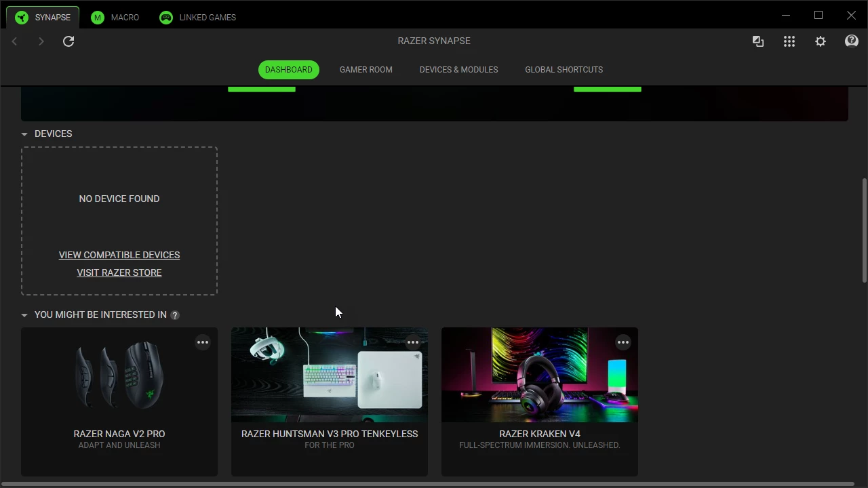Click the green Synapse snake logo icon
Viewport: 868px width, 488px height.
(x=22, y=18)
